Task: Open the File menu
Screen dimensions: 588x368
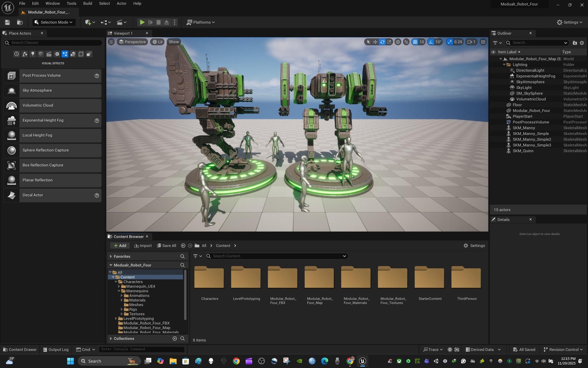Action: (x=22, y=3)
